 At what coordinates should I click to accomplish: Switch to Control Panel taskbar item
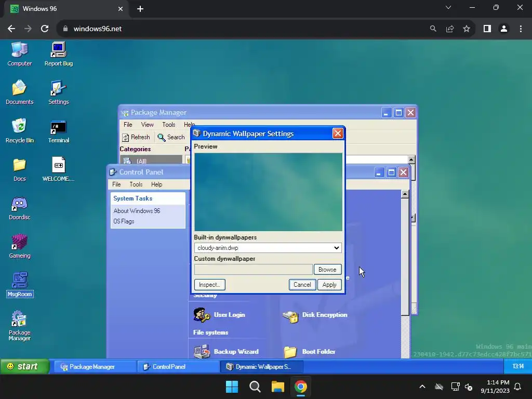179,366
